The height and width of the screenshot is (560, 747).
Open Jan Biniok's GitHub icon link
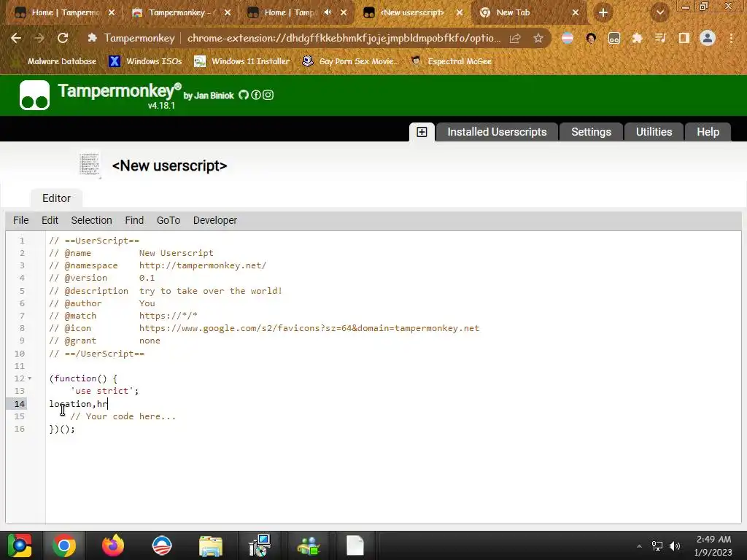pos(244,95)
